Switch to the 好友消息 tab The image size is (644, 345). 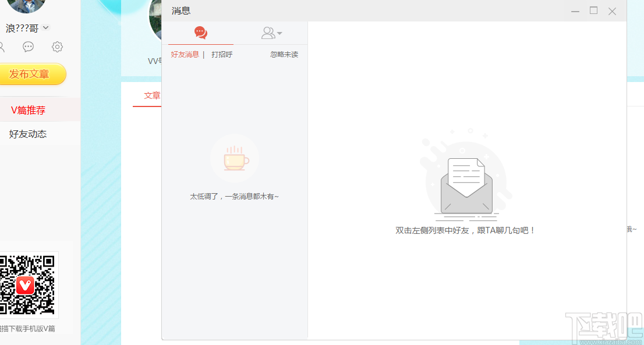[x=185, y=54]
